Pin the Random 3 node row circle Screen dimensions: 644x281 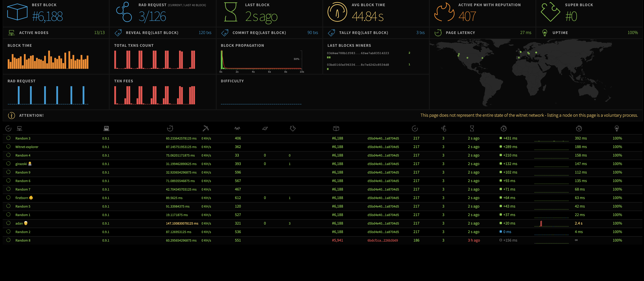[8, 138]
